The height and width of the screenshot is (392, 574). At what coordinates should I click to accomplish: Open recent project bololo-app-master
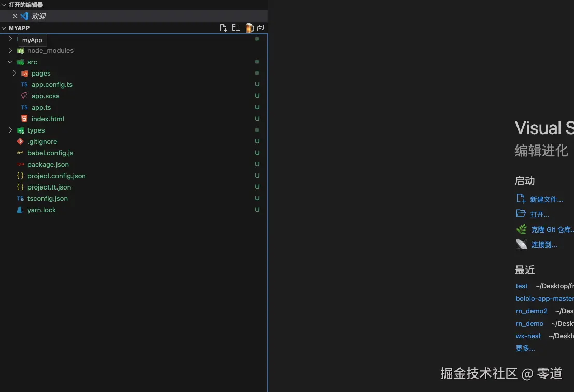[x=544, y=299]
